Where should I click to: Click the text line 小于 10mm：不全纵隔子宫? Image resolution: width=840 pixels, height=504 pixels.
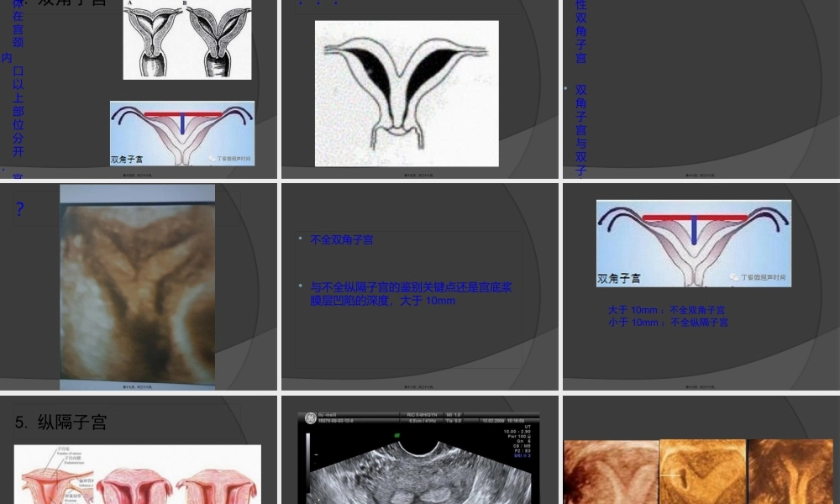tap(668, 323)
